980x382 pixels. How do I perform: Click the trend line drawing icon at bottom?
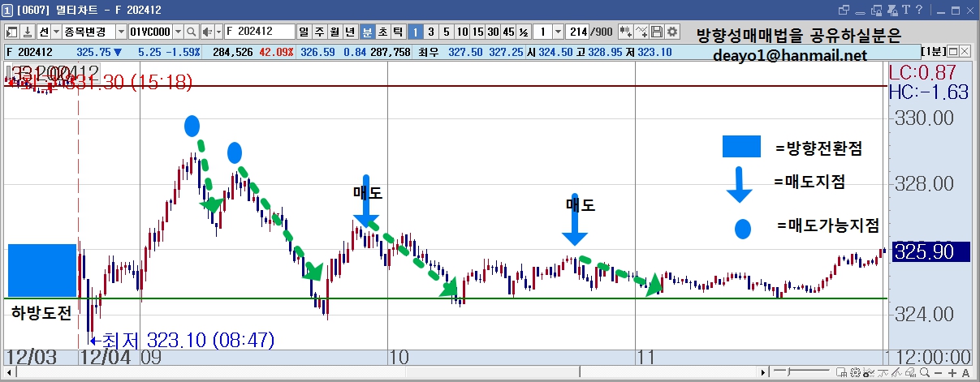(896, 372)
